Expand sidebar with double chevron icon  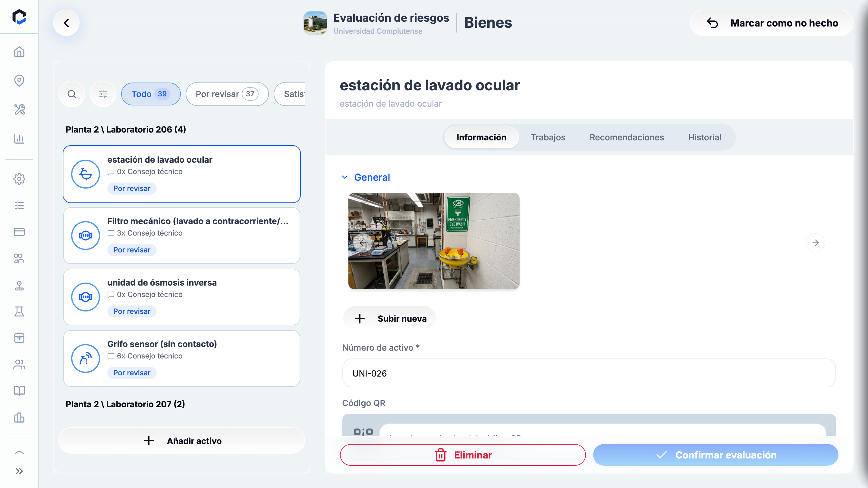pyautogui.click(x=19, y=471)
